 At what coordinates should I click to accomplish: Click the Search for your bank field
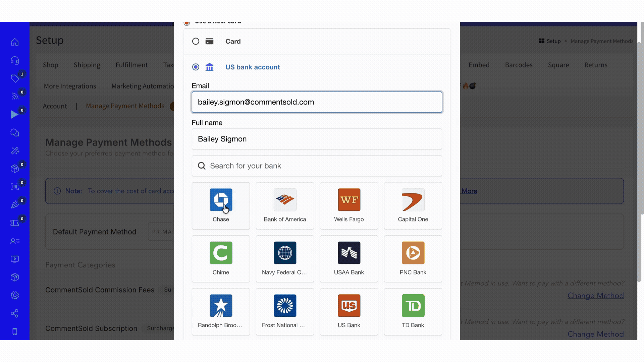pyautogui.click(x=317, y=166)
